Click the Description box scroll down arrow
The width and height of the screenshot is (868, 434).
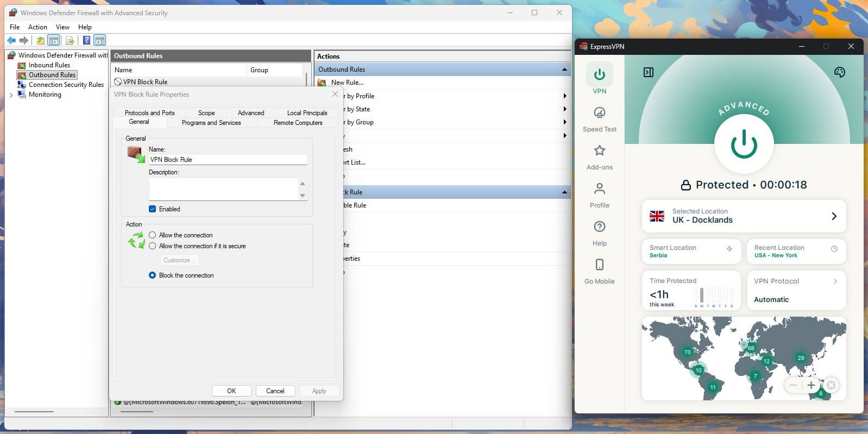click(x=303, y=196)
